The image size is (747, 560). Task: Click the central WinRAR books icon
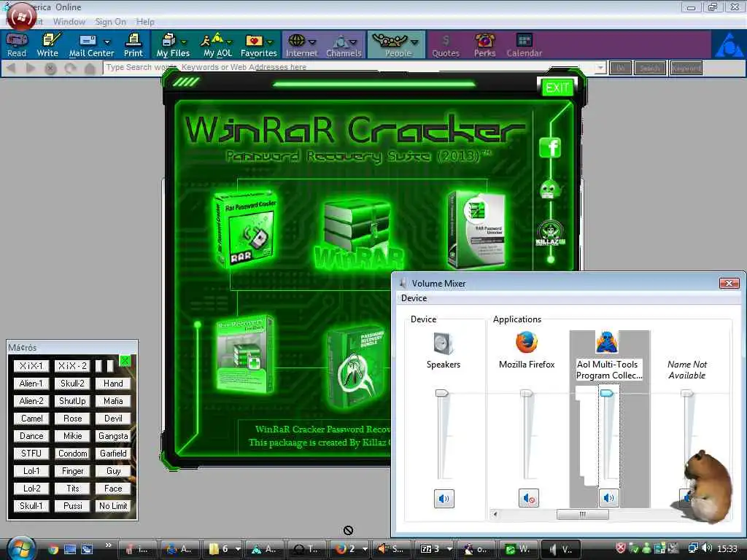[x=358, y=234]
